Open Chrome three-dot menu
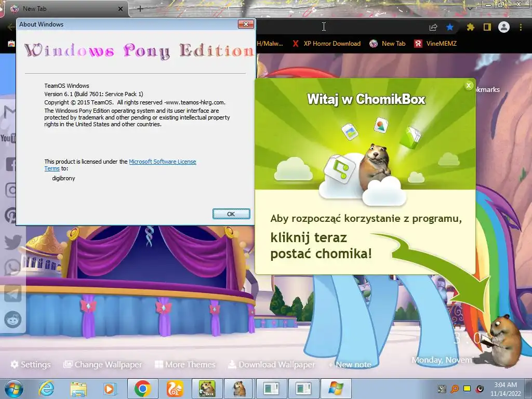Viewport: 532px width, 399px height. pos(521,27)
